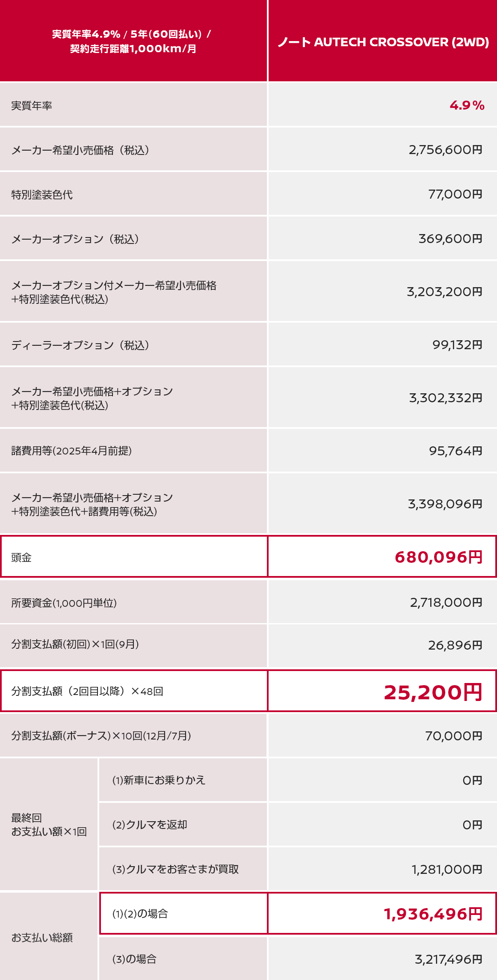Image resolution: width=497 pixels, height=980 pixels.
Task: Click the 実質年率4.9% / 5年 header cell
Action: pyautogui.click(x=133, y=41)
